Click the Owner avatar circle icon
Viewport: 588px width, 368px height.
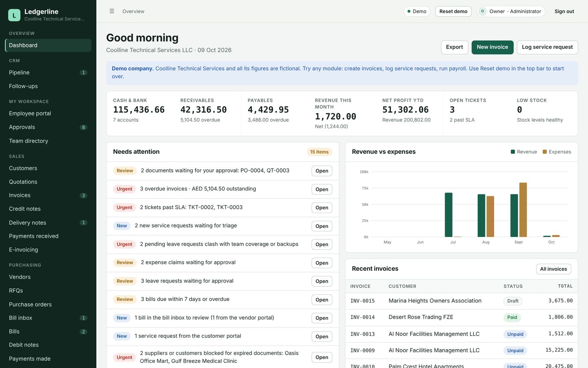click(483, 11)
